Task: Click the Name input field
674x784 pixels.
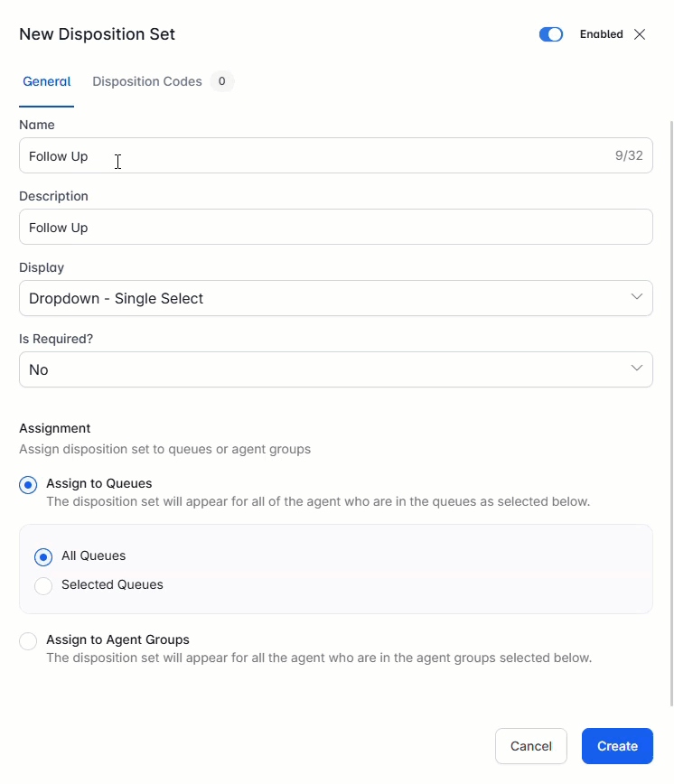Action: (x=307, y=155)
